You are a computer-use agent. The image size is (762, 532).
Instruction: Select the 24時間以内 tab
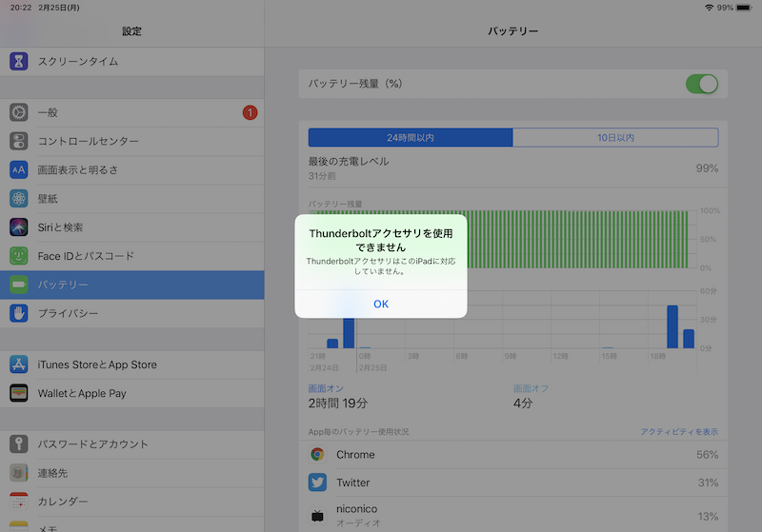coord(411,138)
